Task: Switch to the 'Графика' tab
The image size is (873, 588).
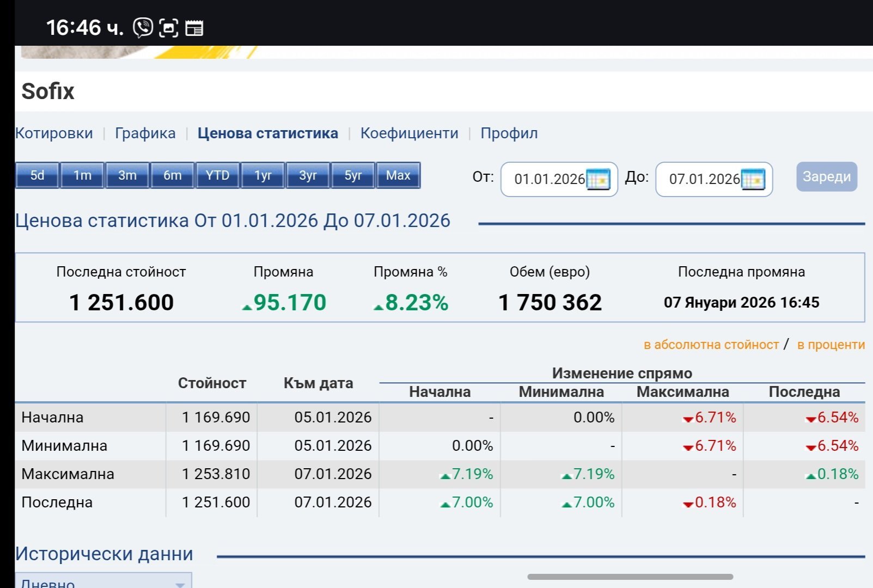Action: 145,133
